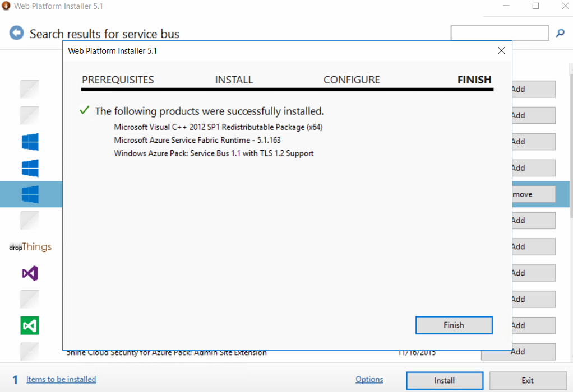Click the green Visual Studio icon in sidebar
This screenshot has height=392, width=573.
click(x=29, y=325)
